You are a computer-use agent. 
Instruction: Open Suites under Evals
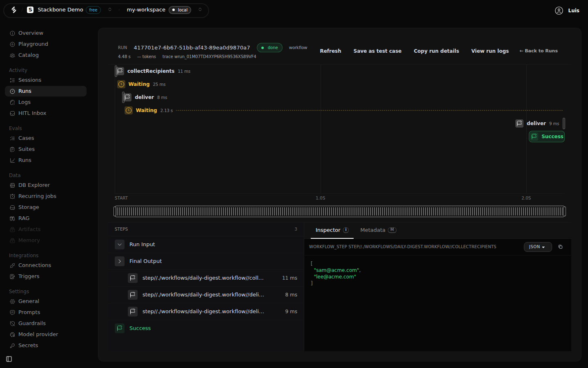pos(46,149)
